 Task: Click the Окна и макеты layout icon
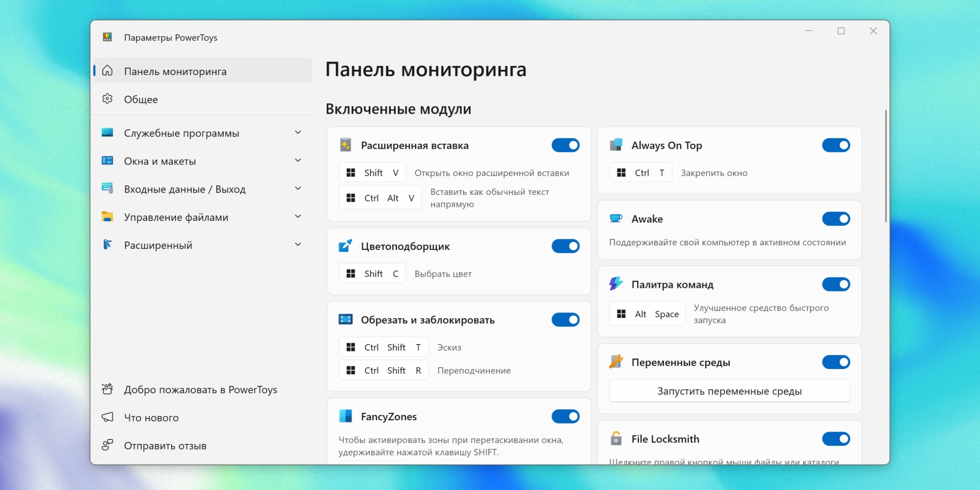click(x=107, y=160)
